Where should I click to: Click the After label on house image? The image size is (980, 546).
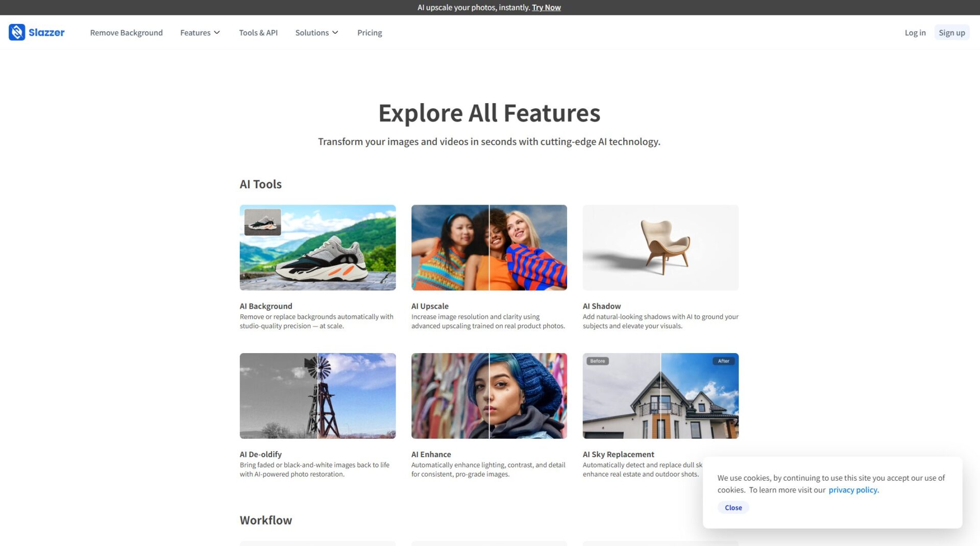[x=724, y=361]
